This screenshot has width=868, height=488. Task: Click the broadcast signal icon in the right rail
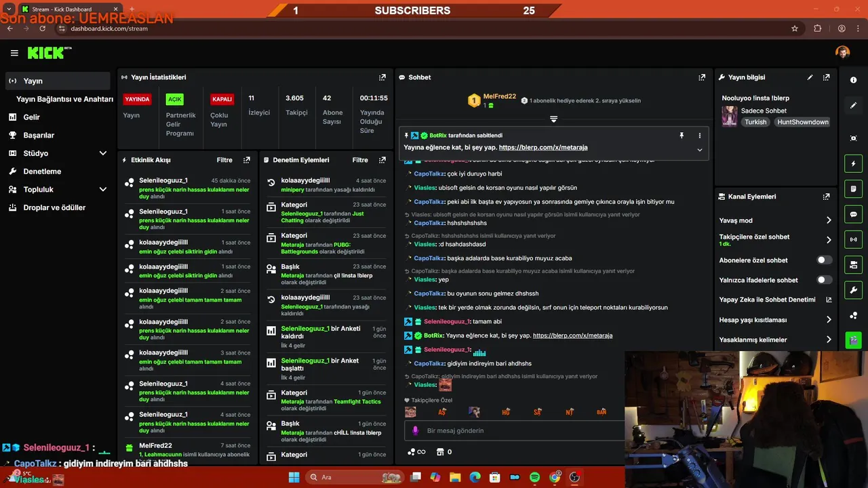[853, 239]
